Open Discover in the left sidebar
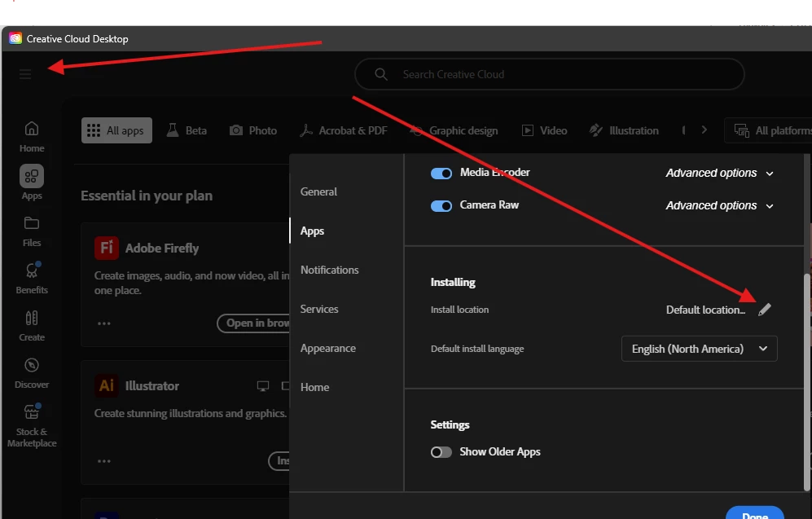This screenshot has height=519, width=812. pyautogui.click(x=32, y=373)
